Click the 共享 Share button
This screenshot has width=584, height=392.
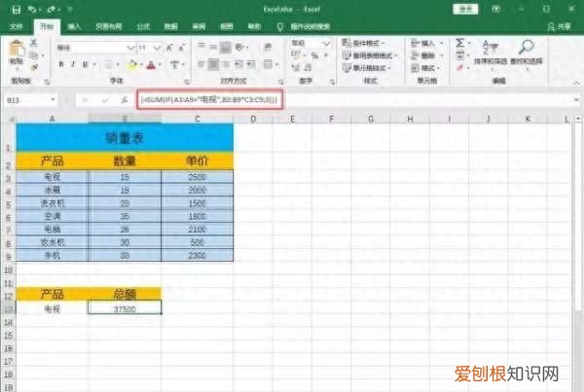pyautogui.click(x=559, y=26)
